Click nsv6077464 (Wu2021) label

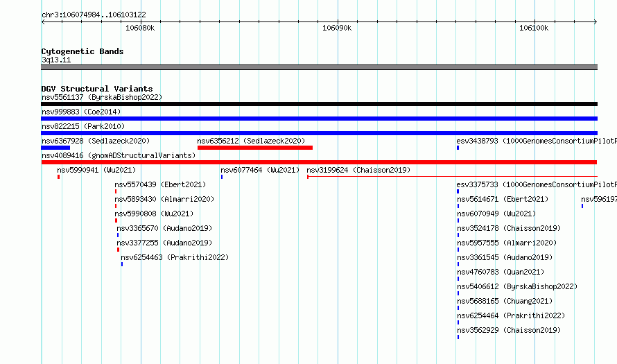coord(260,170)
